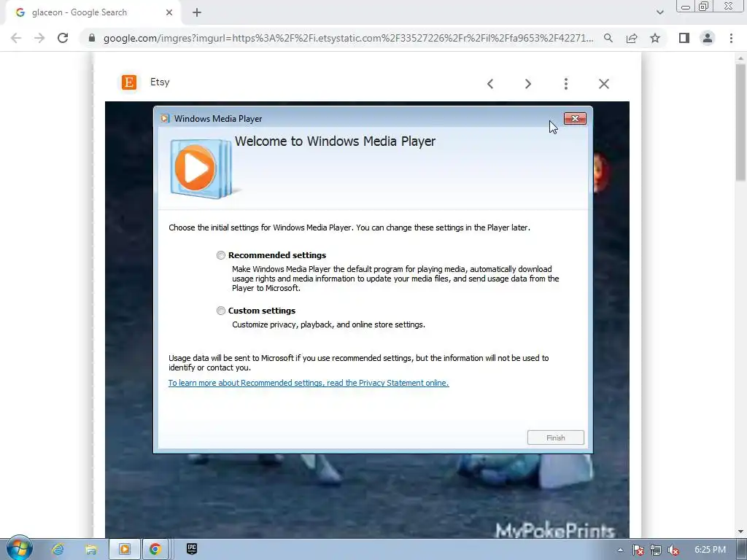Bookmark this page with the star icon
The width and height of the screenshot is (747, 560).
(x=655, y=38)
